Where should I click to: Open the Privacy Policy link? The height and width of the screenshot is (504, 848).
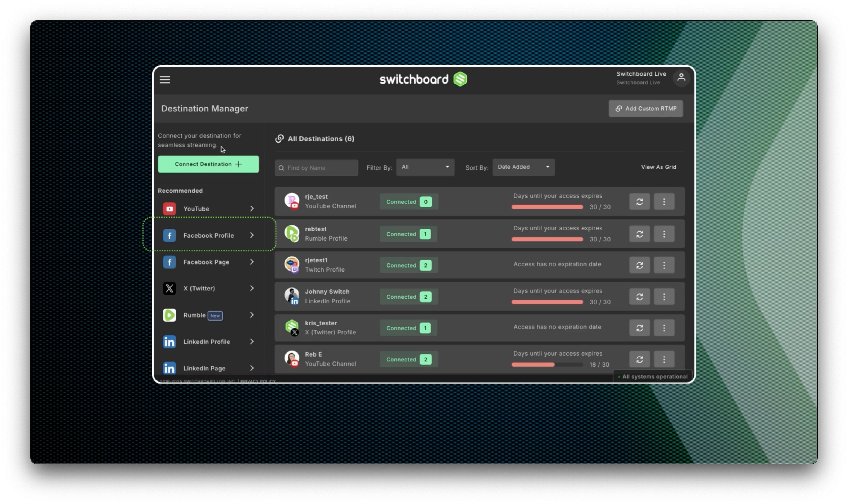(258, 381)
